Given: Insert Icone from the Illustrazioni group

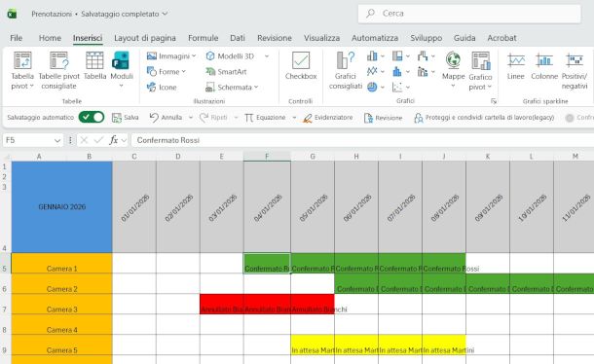Looking at the screenshot, I should point(162,88).
